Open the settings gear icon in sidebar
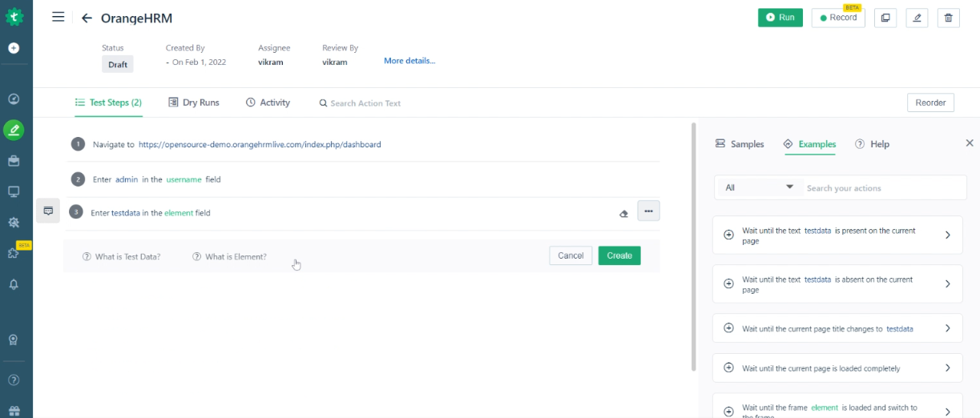Viewport: 980px width, 418px height. pyautogui.click(x=14, y=222)
